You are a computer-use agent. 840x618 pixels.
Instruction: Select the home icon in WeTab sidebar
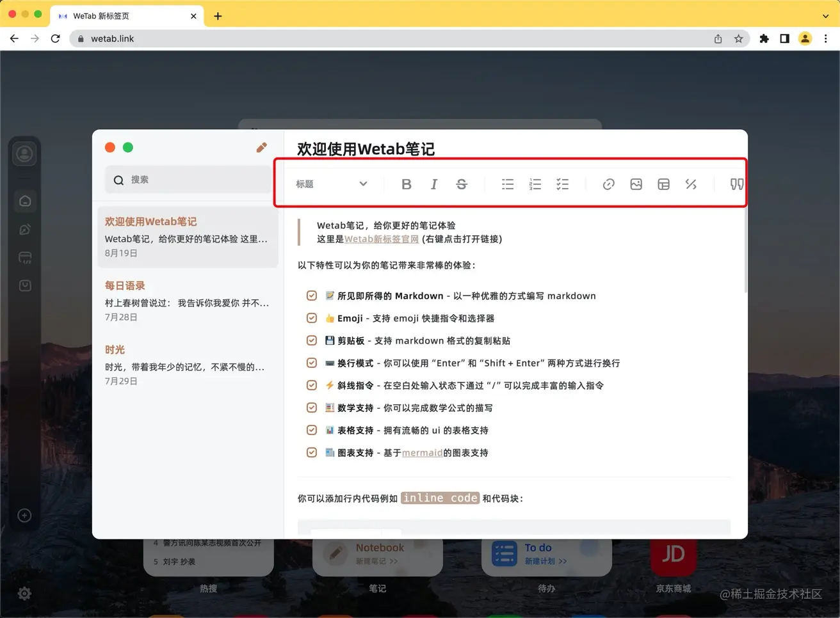(x=25, y=202)
